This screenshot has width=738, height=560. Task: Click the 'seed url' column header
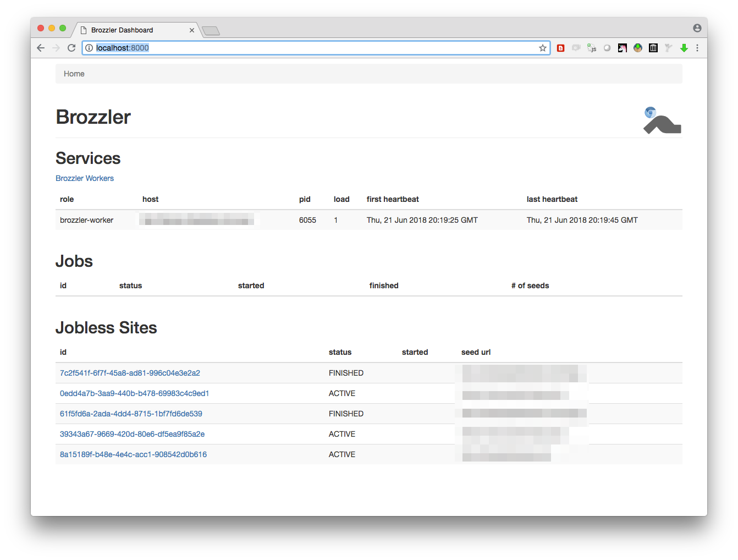click(x=476, y=352)
